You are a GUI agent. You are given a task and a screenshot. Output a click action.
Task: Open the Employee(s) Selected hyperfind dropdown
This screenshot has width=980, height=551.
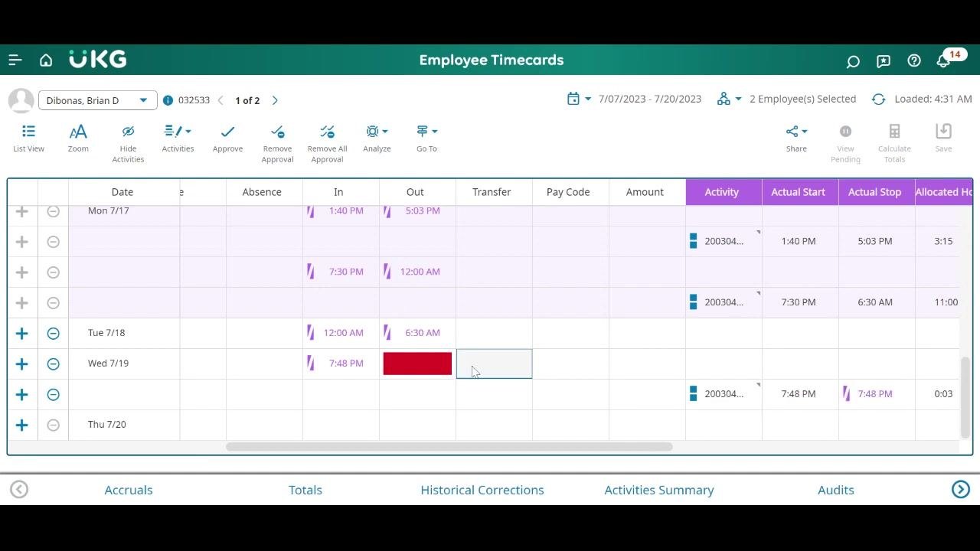786,99
